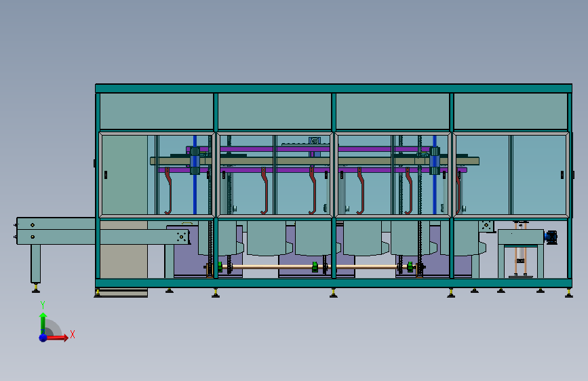Select the beige cabinet panel at lower left
This screenshot has width=588, height=381.
click(x=123, y=249)
